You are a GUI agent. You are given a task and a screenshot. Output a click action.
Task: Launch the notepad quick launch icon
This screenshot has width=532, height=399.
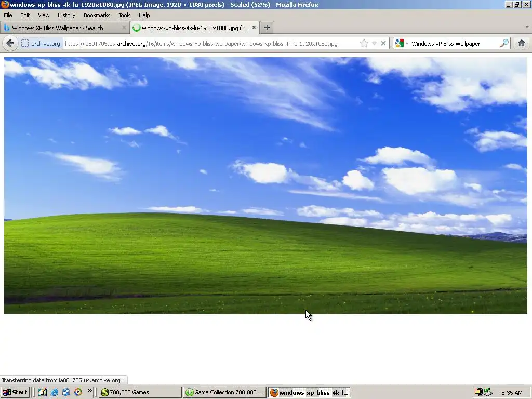(x=43, y=392)
